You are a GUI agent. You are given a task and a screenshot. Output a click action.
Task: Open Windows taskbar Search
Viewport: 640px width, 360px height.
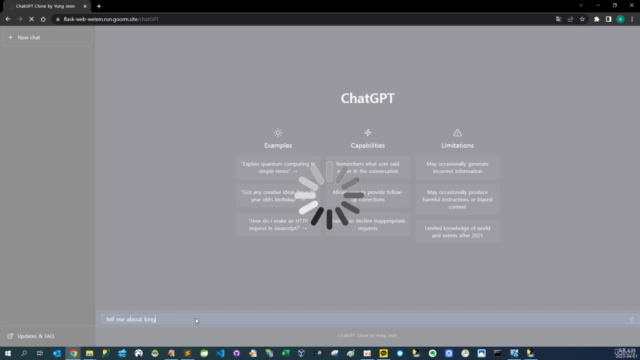[24, 353]
